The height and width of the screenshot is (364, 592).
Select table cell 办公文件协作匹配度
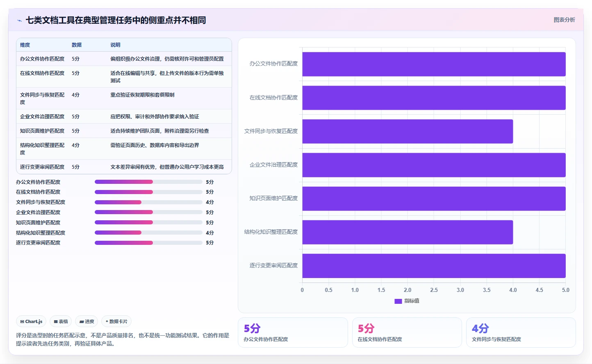[42, 59]
